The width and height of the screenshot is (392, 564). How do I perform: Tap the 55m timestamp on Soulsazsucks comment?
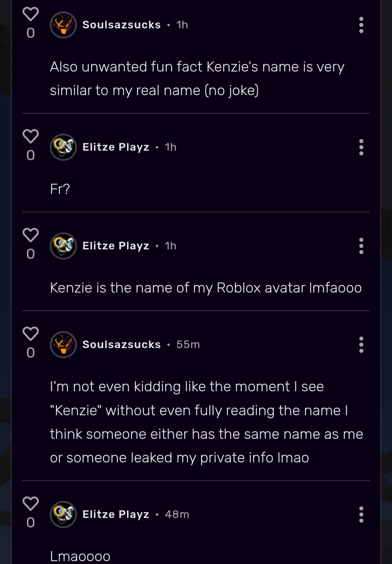click(188, 345)
